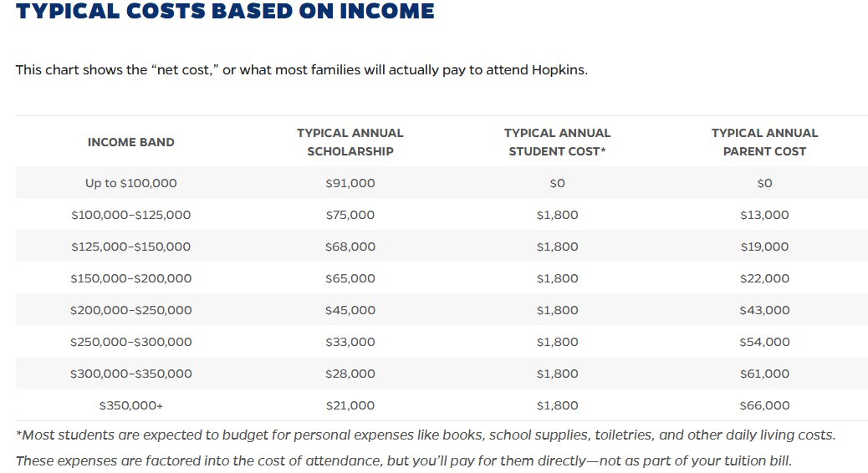Click the "$350,000+" income band cell
This screenshot has height=473, width=868.
point(131,405)
